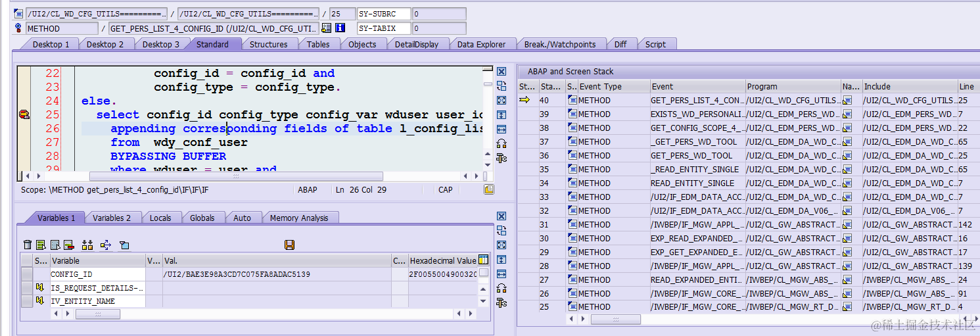Click the event icon left of METHOD field
980x336 pixels.
click(18, 28)
